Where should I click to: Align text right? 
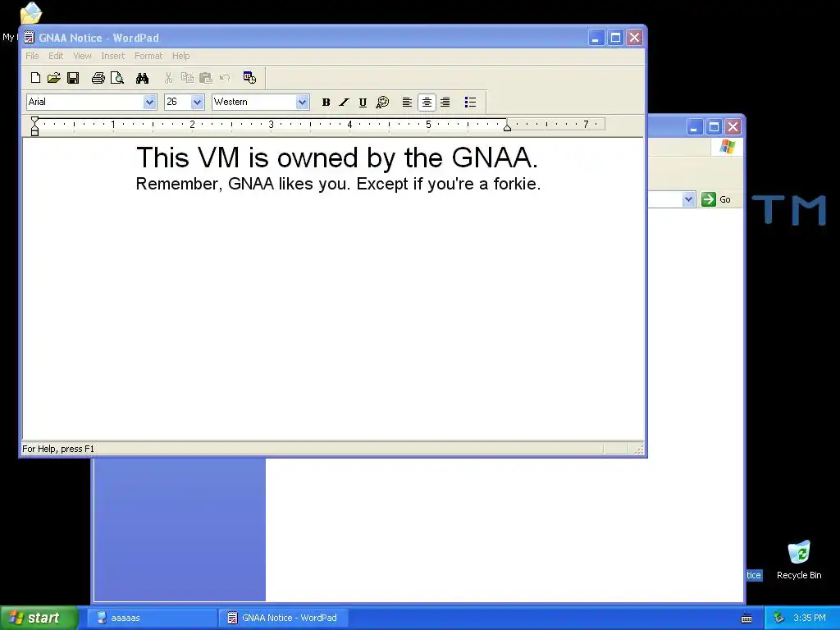point(445,103)
